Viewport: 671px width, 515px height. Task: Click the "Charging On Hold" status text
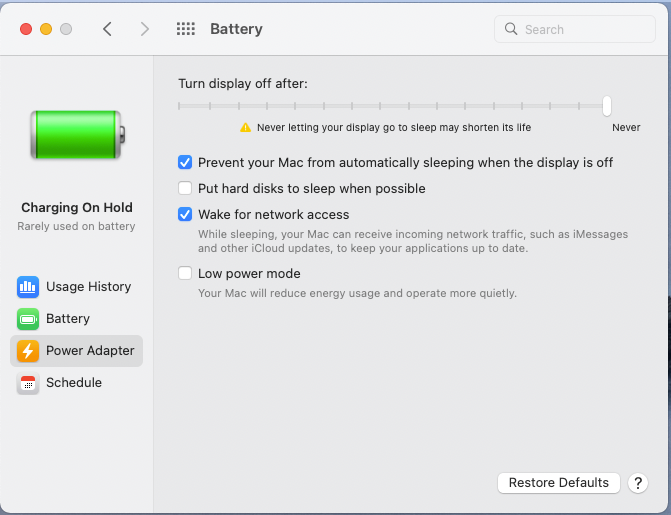pos(77,208)
